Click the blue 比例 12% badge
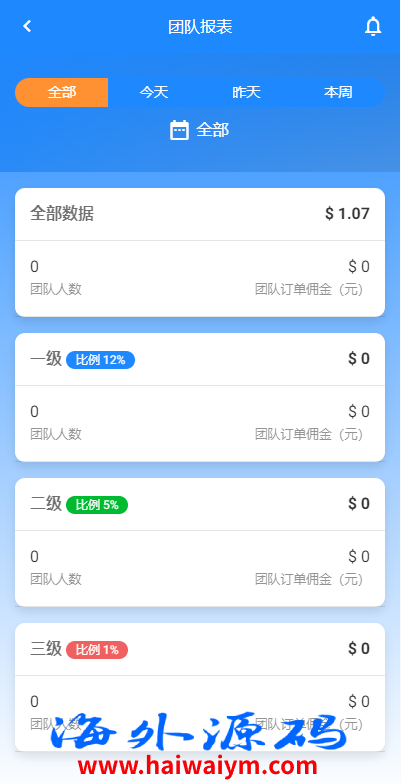The width and height of the screenshot is (401, 783). click(x=100, y=360)
